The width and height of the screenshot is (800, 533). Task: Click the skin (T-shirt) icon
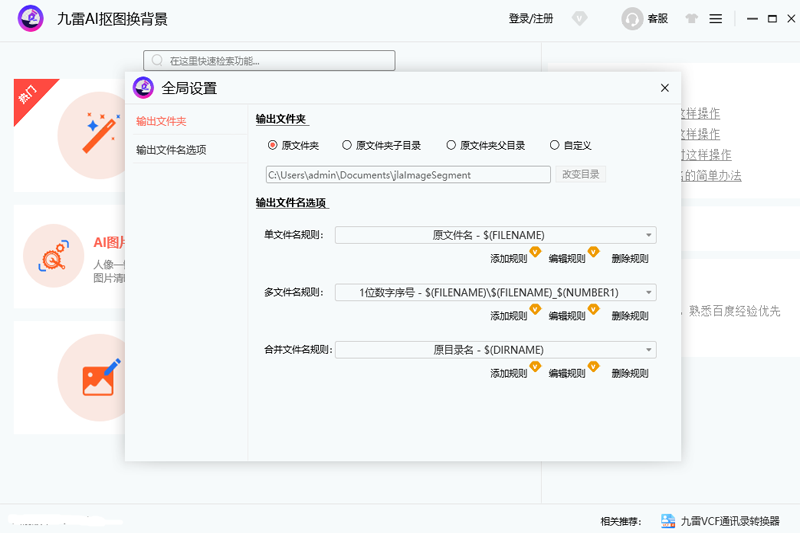click(690, 19)
